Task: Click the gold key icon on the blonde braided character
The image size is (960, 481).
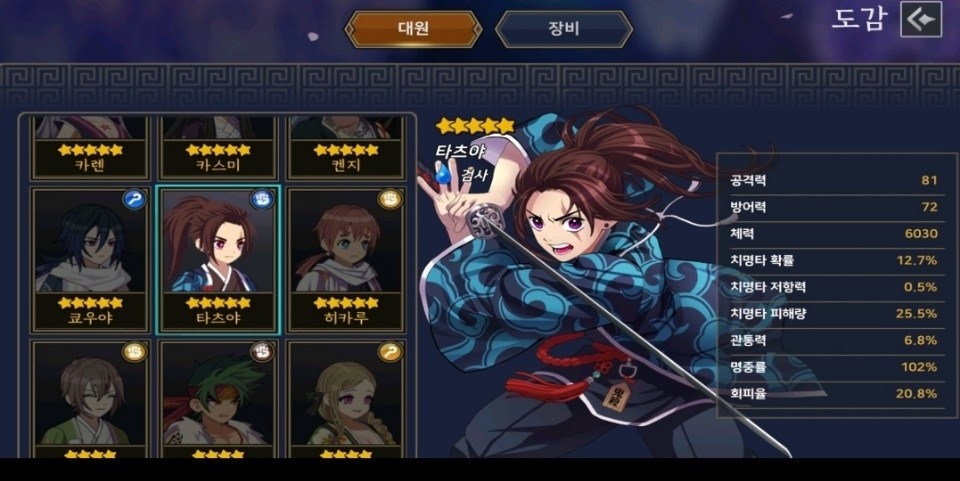Action: (x=389, y=352)
